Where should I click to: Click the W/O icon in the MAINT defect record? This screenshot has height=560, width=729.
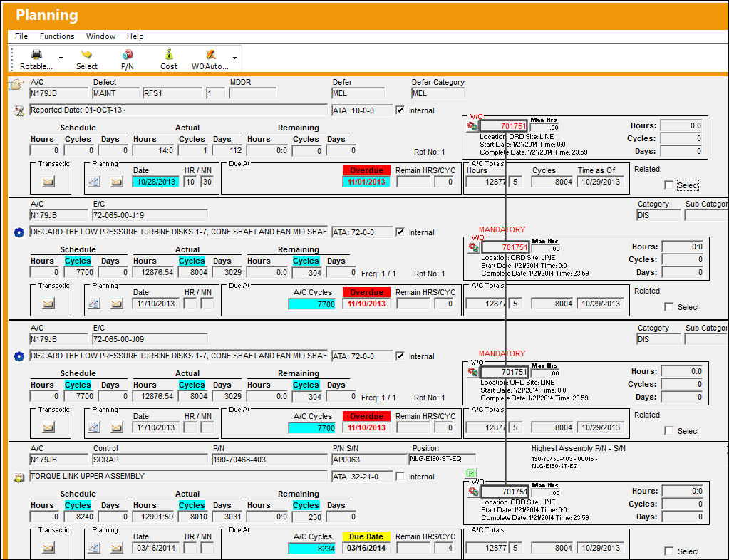[472, 126]
